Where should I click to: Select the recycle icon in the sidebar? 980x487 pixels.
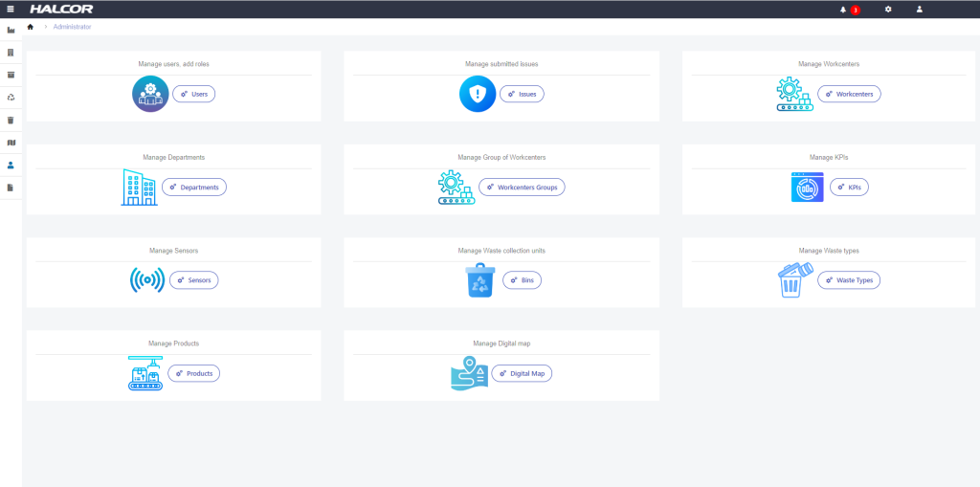point(11,97)
